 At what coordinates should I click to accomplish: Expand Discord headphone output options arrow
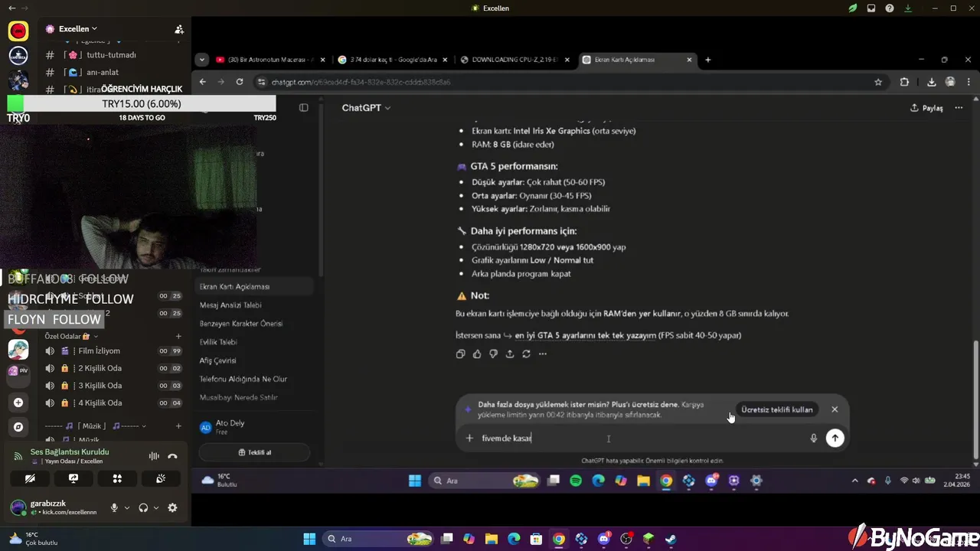pyautogui.click(x=156, y=507)
